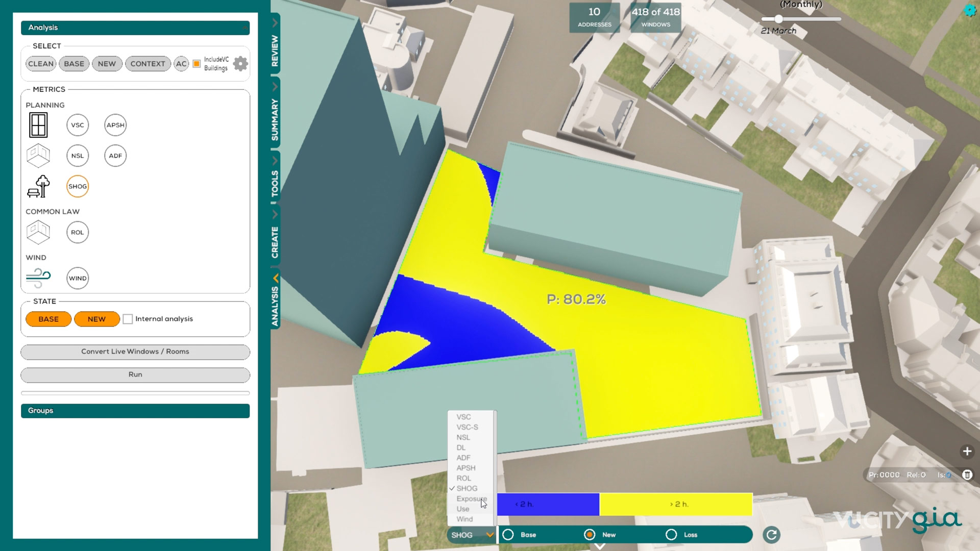
Task: Click the VSC metric circle
Action: click(x=78, y=125)
